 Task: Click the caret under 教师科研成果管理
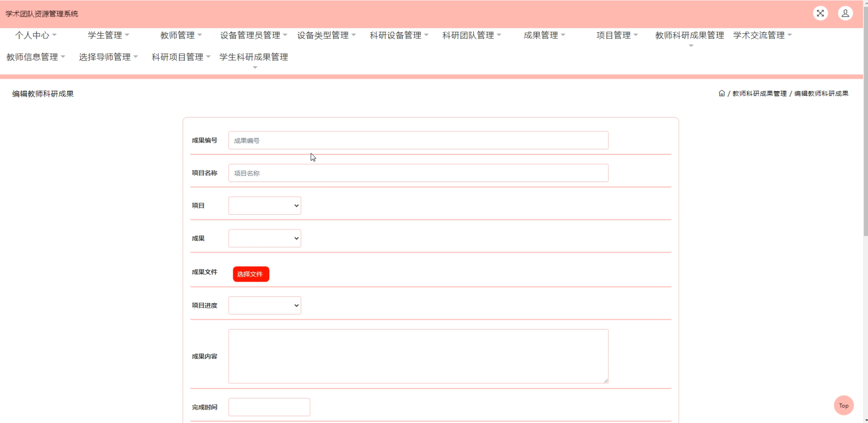(x=691, y=46)
